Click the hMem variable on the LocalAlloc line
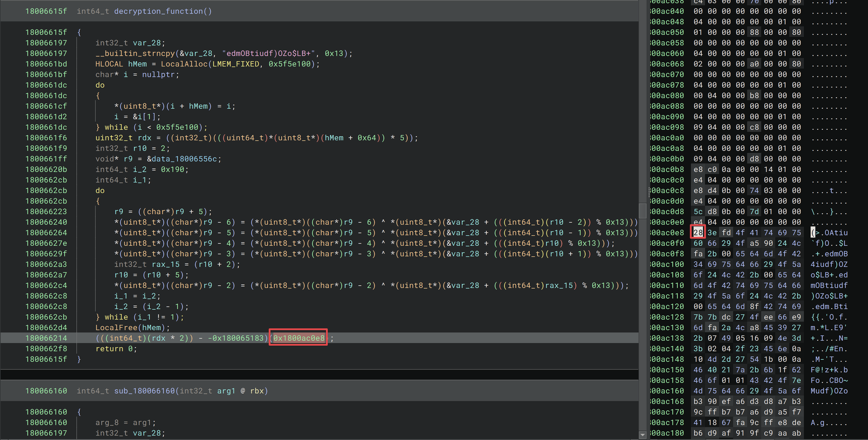 tap(137, 64)
